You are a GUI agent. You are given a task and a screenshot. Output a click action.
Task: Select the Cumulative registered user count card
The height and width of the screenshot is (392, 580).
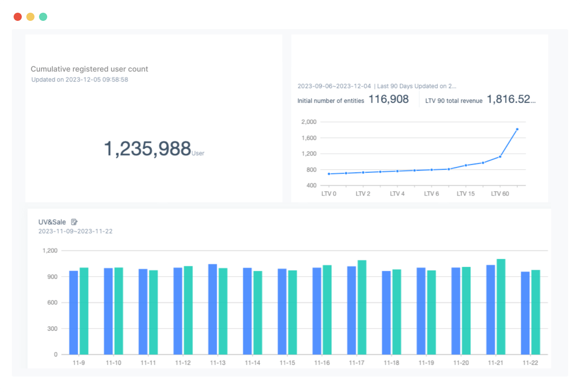(89, 69)
